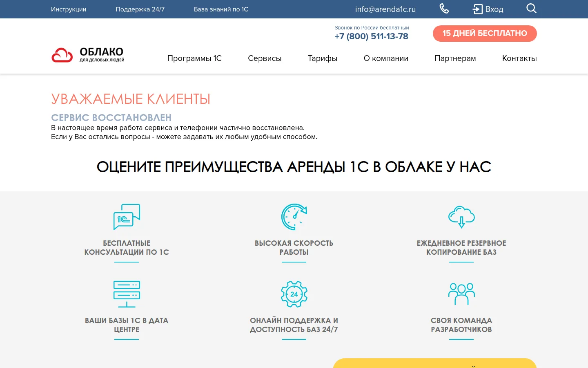The image size is (588, 368).
Task: Click ОНЛАЙН ПОДДЕРЖКА И ДОСТУПНОСТЬ БАЗ 24/7 caption
Action: (x=294, y=325)
